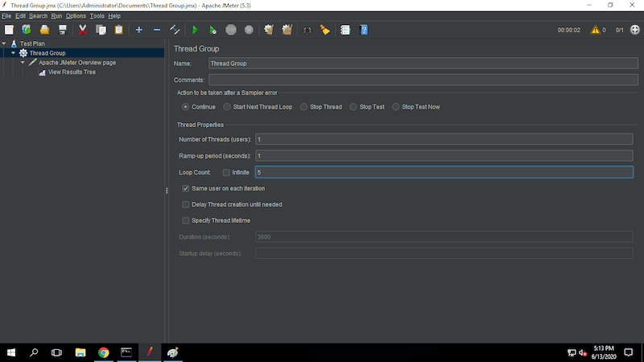
Task: Select the Stop Thread radio button
Action: coord(303,107)
